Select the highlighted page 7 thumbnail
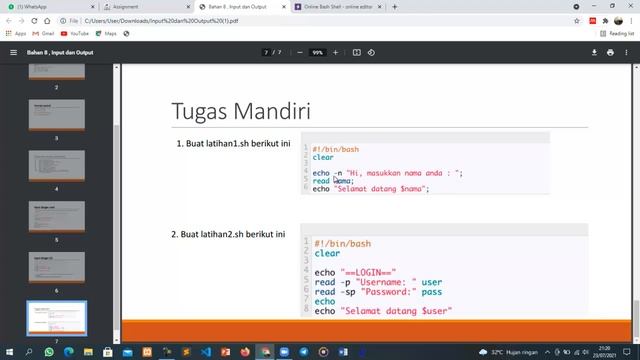This screenshot has height=360, width=640. (57, 318)
